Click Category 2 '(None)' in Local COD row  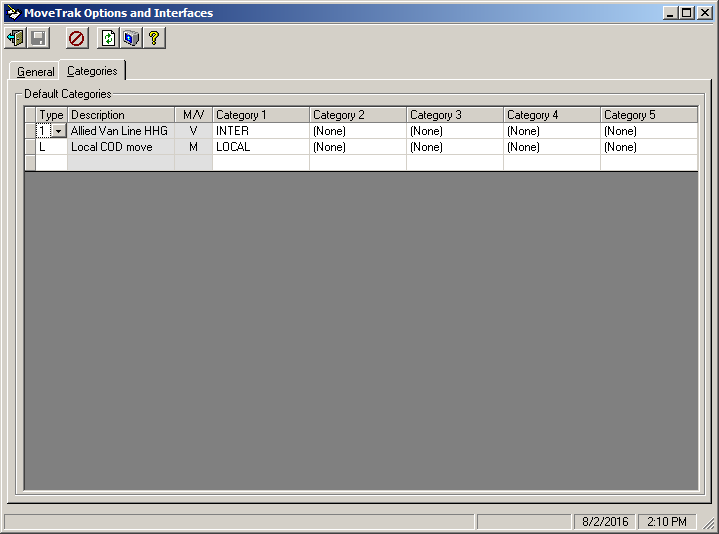tap(358, 147)
